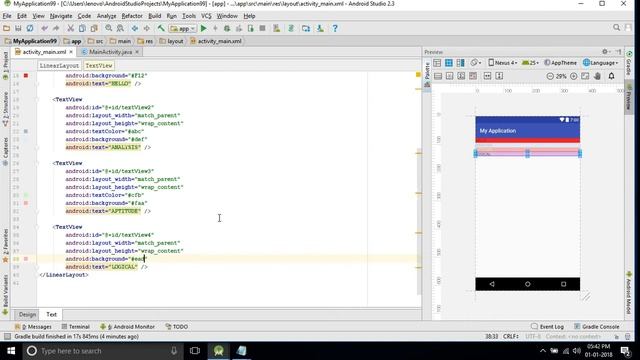Open the Terminal tool window
Screen dimensions: 640x360
tap(76, 327)
